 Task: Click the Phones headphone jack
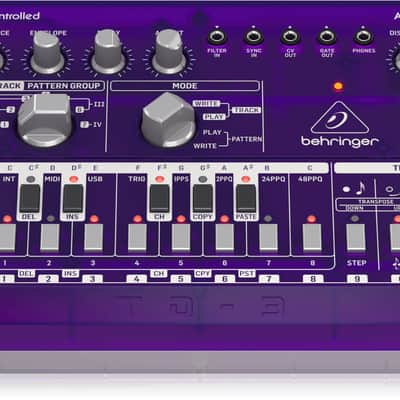point(363,37)
